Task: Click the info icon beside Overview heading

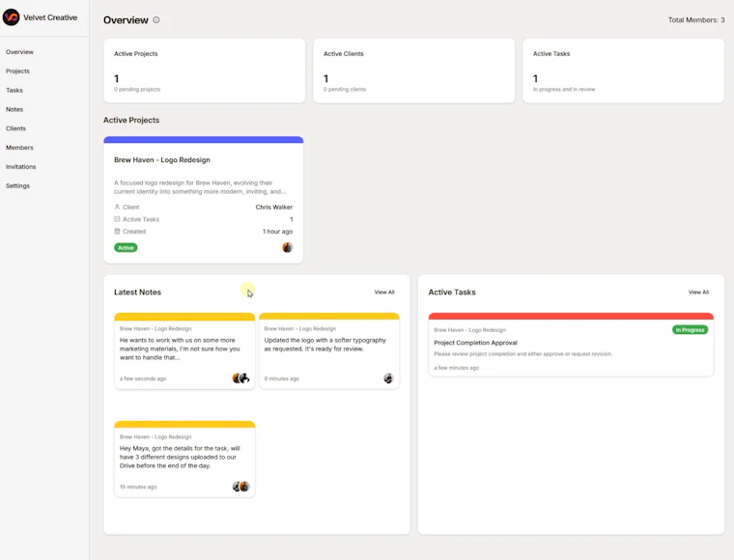Action: click(x=156, y=20)
